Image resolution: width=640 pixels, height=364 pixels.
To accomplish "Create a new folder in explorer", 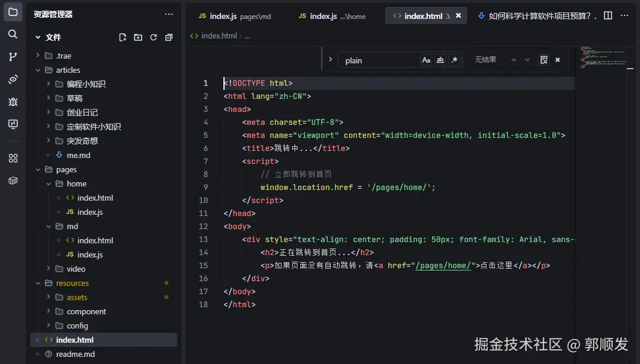I will pyautogui.click(x=138, y=37).
